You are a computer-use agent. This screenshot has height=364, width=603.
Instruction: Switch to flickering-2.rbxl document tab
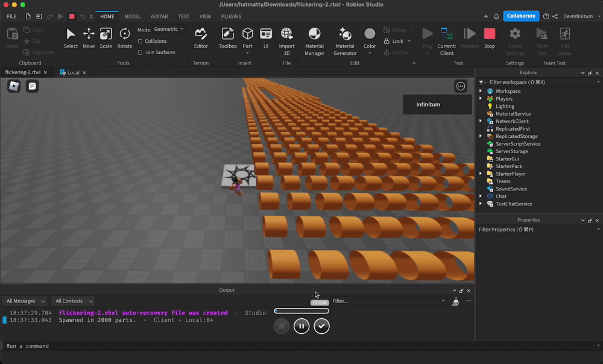[x=23, y=72]
